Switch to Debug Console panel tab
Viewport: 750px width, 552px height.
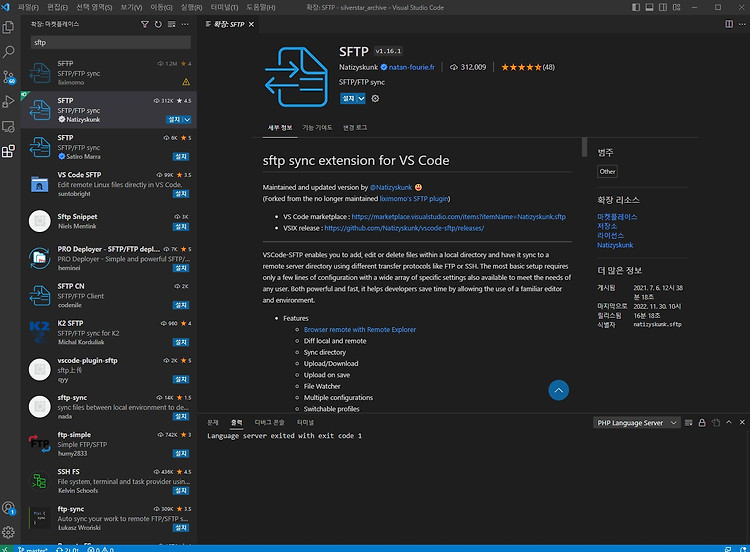point(269,422)
